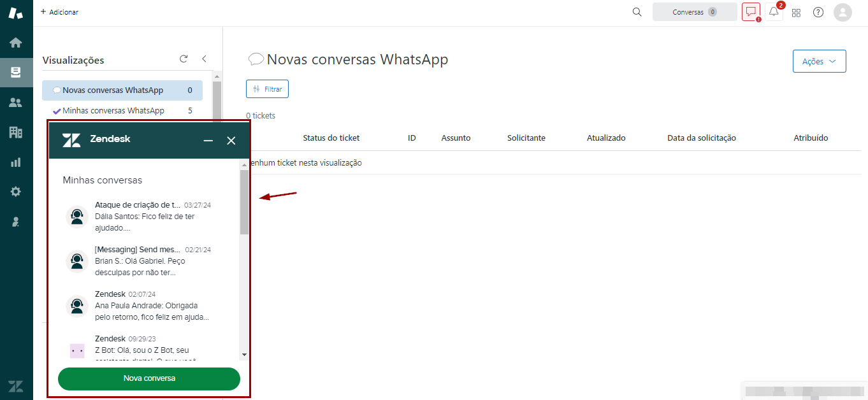Open the Customers icon in sidebar
868x400 pixels.
(16, 103)
